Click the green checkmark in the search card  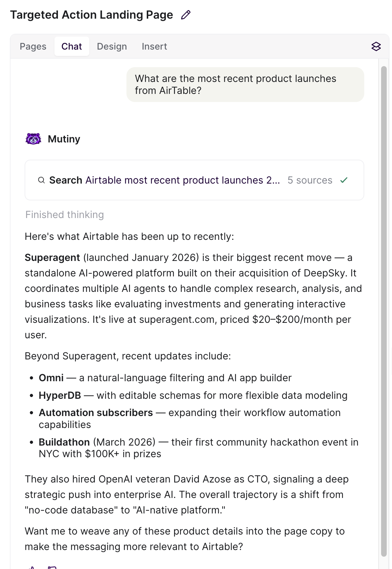tap(344, 180)
